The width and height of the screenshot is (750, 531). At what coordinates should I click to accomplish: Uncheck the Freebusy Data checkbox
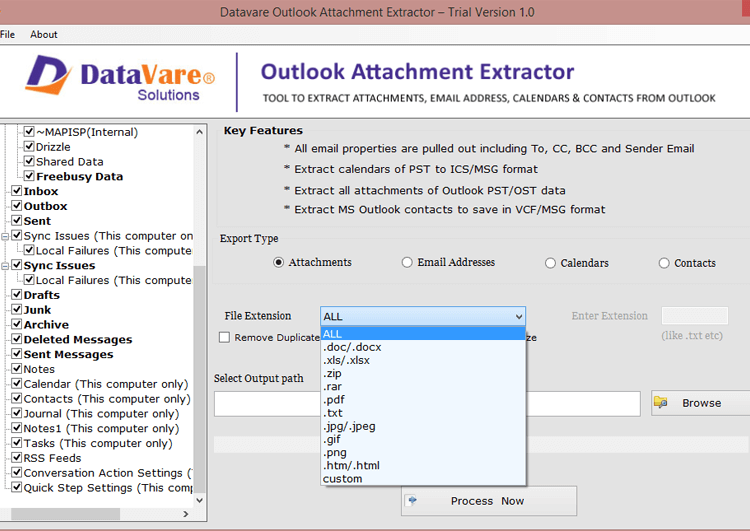pos(29,176)
